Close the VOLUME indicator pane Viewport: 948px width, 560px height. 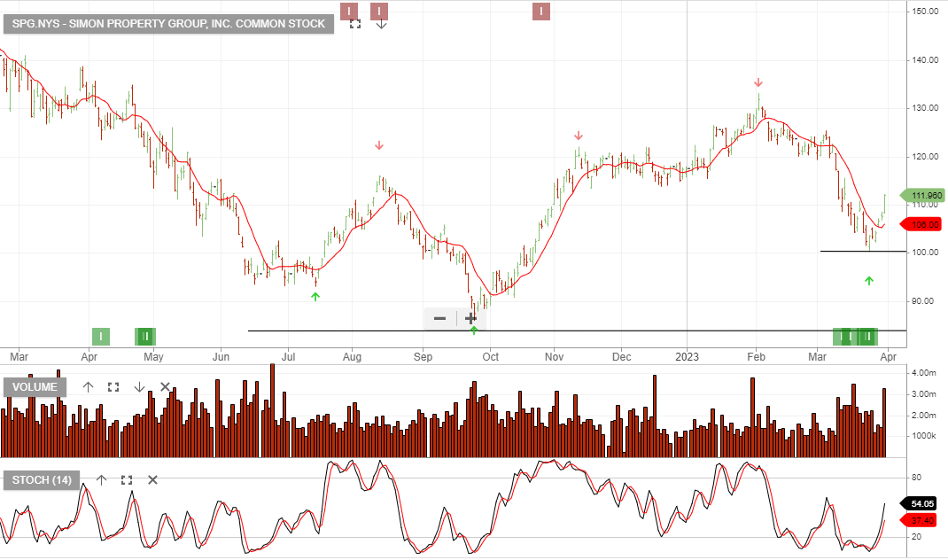point(165,387)
